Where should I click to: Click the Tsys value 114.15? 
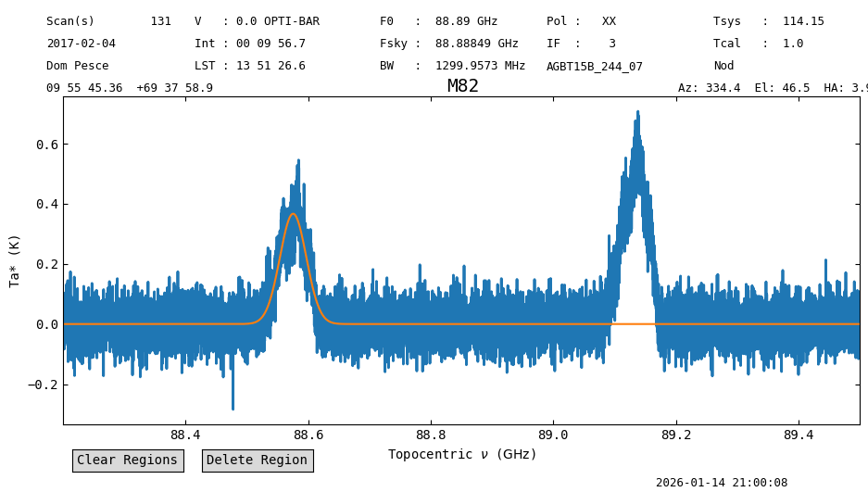coord(803,21)
